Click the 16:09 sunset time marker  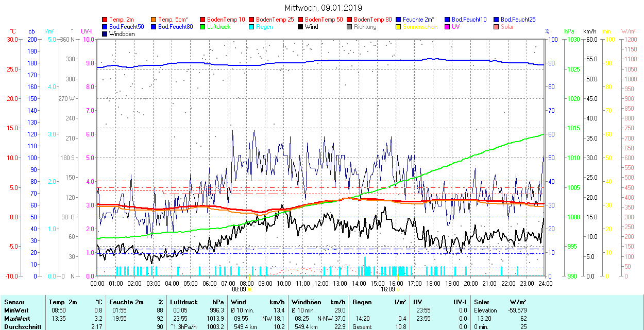(x=388, y=289)
